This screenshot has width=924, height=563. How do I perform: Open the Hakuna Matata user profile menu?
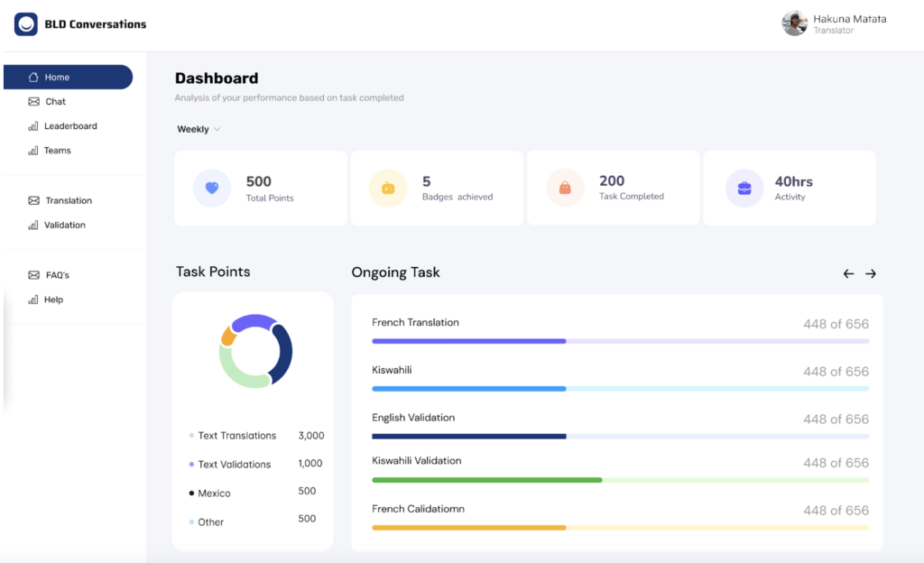tap(833, 24)
